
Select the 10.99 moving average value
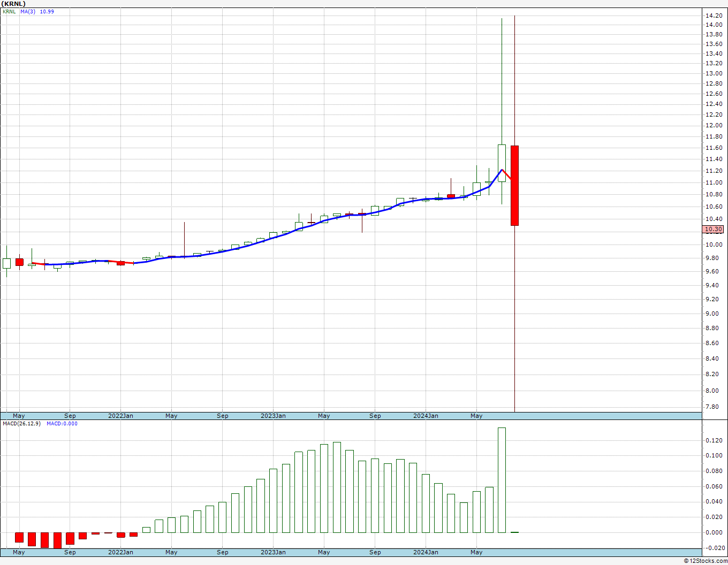pyautogui.click(x=47, y=12)
